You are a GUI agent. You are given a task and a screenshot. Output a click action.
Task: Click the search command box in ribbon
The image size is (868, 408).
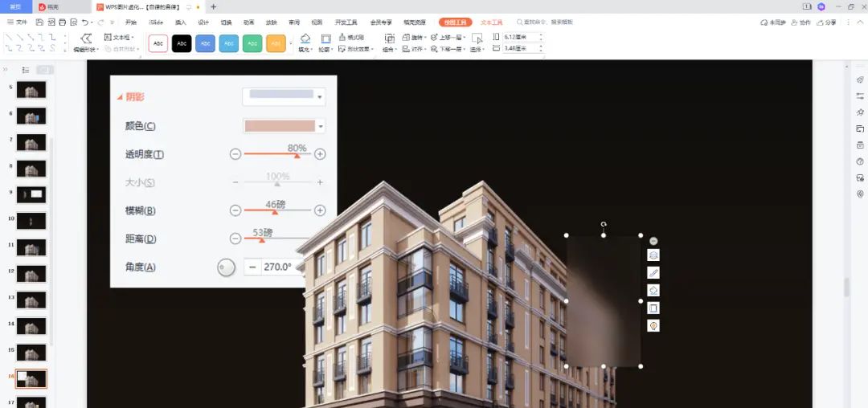click(545, 22)
